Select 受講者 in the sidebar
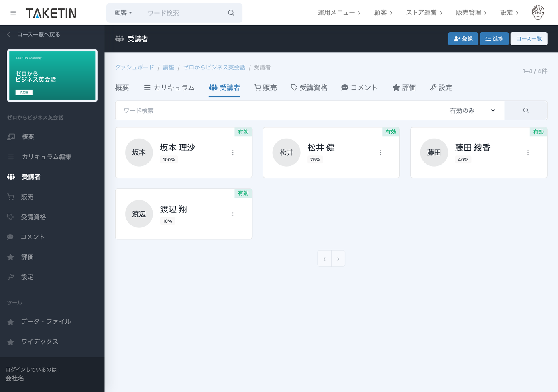Screen dimensions: 558x392 [24, 176]
